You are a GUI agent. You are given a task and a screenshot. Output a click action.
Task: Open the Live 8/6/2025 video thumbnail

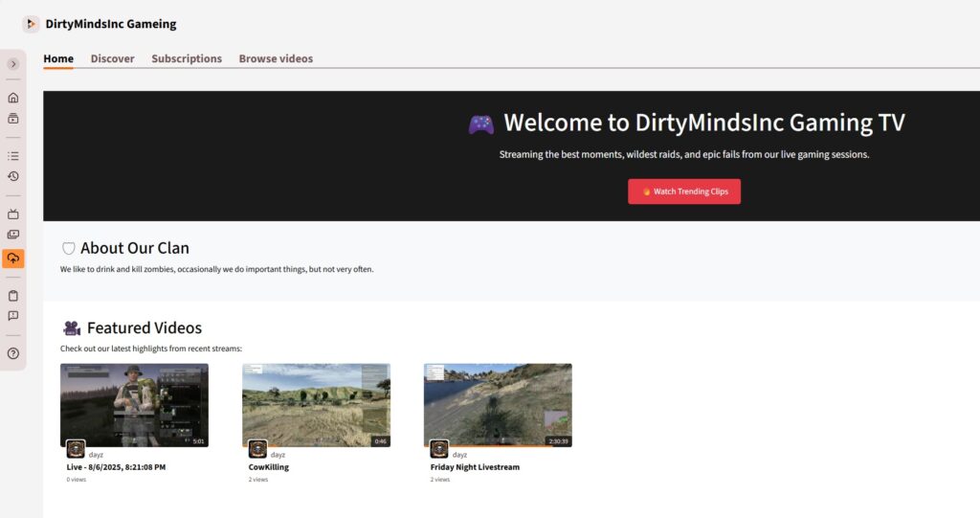[134, 405]
